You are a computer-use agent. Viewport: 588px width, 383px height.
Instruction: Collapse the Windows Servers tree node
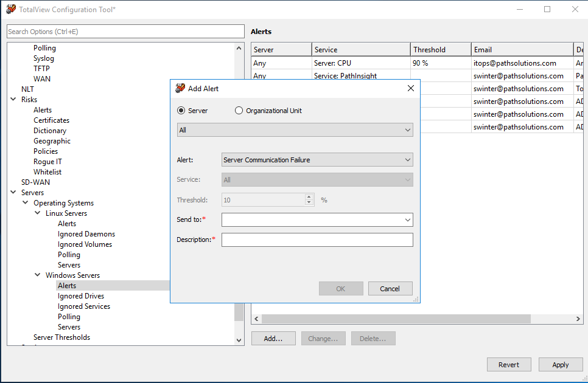pos(37,275)
